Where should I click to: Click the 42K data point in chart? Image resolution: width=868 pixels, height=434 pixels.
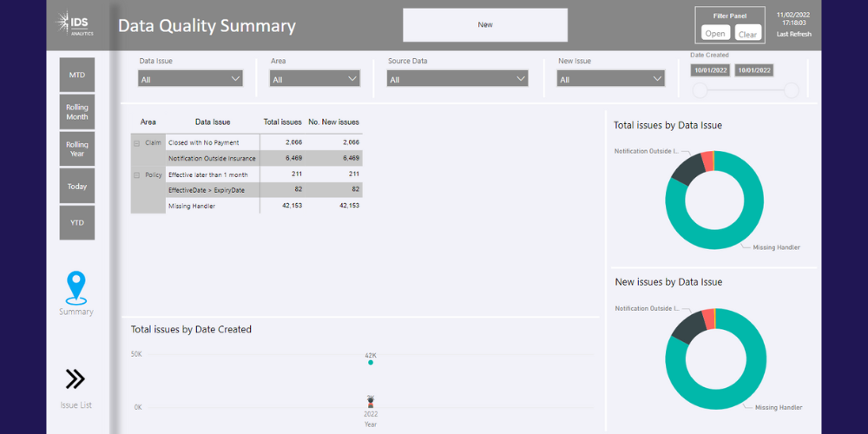371,362
